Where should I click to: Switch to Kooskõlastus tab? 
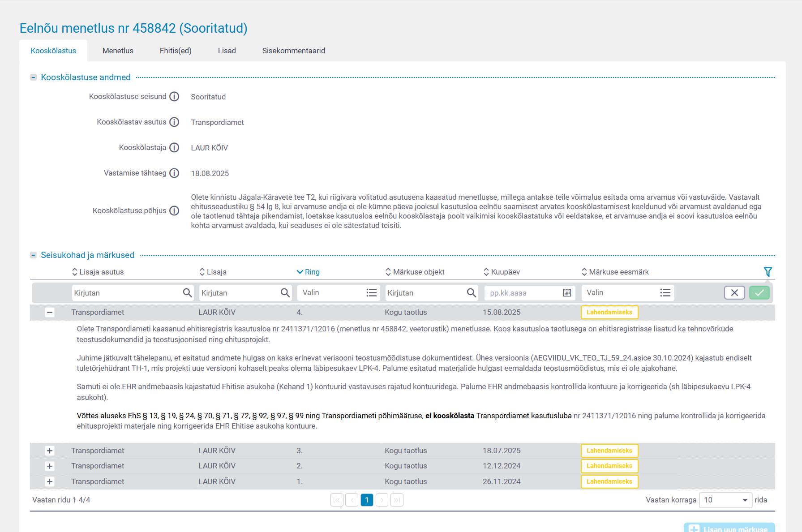(x=53, y=51)
